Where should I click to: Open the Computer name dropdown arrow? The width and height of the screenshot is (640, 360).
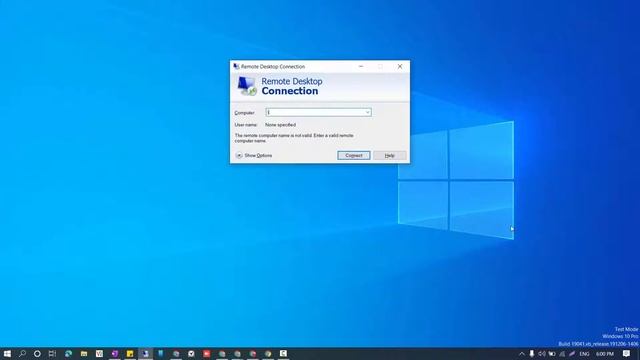point(367,112)
